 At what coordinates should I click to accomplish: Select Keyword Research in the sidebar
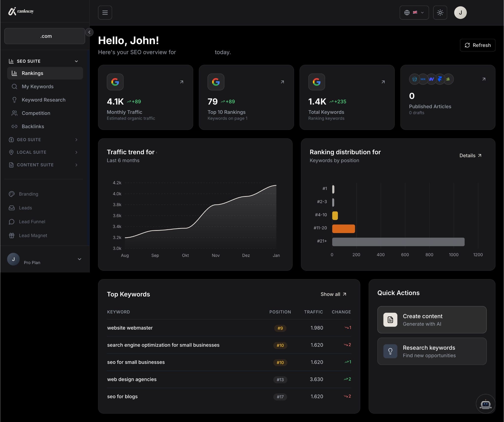tap(43, 100)
